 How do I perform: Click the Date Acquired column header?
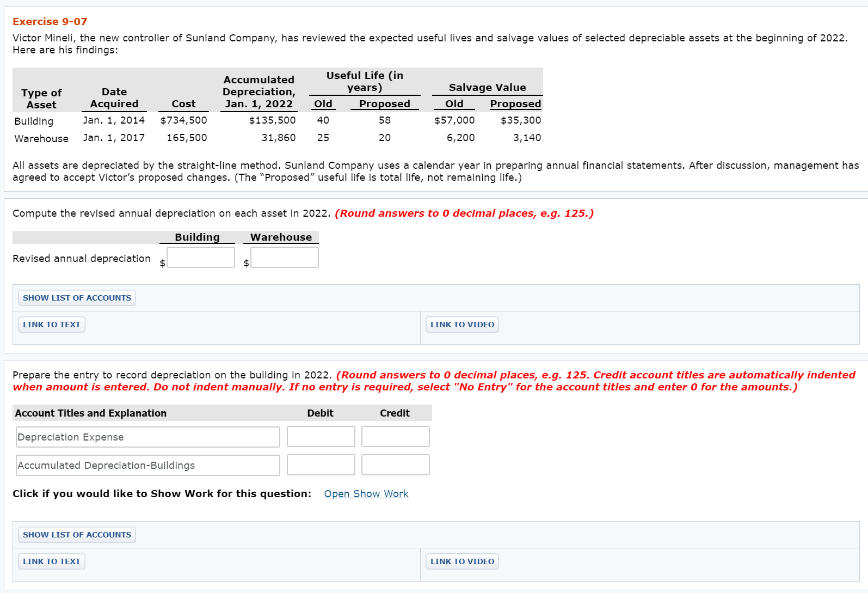[x=114, y=98]
